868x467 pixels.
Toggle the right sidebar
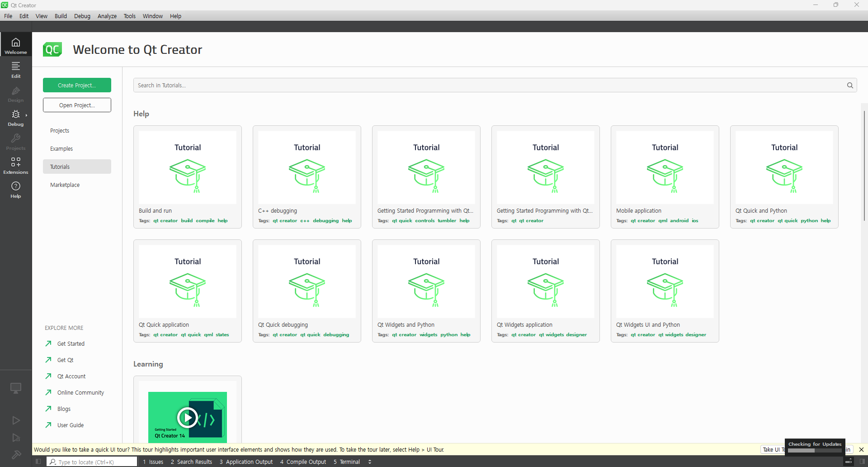(862, 462)
